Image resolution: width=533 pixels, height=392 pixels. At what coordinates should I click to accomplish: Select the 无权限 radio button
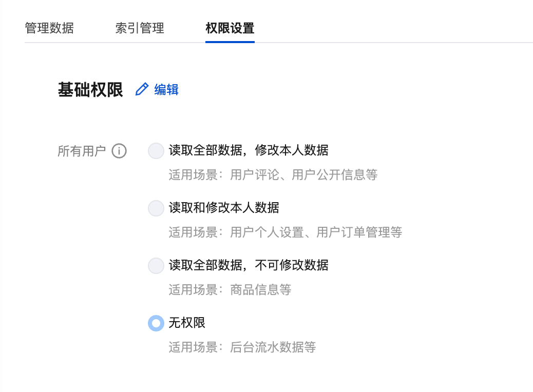tap(156, 323)
